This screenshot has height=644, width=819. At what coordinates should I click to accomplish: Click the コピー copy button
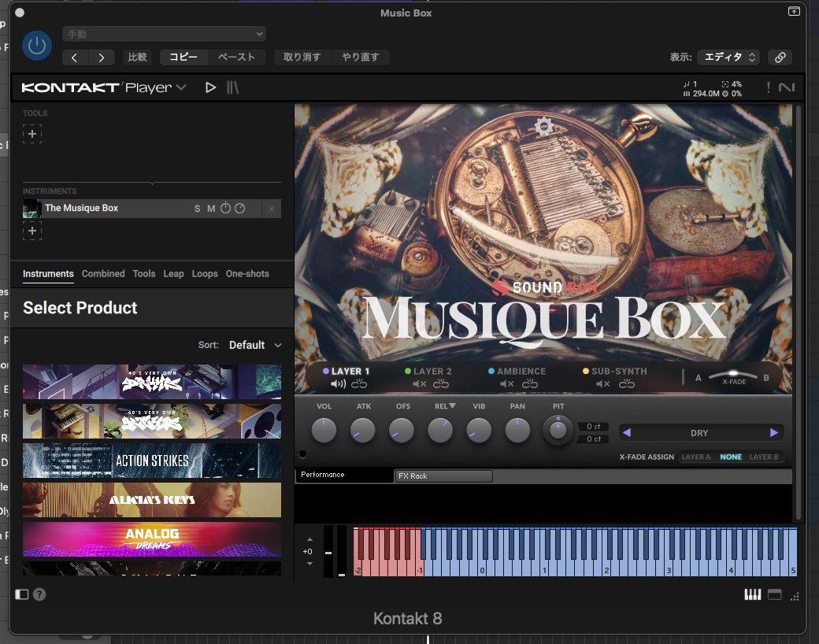pyautogui.click(x=183, y=57)
